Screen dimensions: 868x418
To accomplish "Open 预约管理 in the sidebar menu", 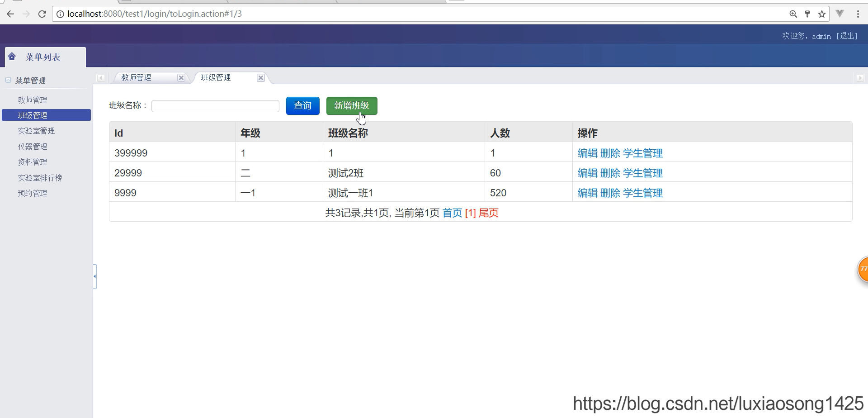I will point(33,193).
